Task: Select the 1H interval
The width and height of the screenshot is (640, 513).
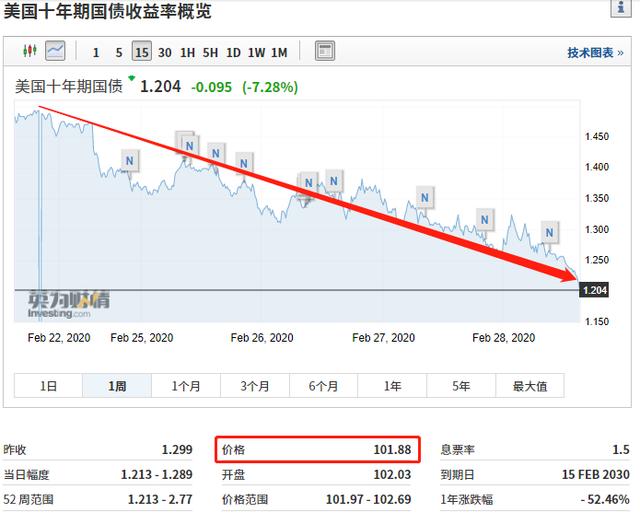Action: point(187,53)
